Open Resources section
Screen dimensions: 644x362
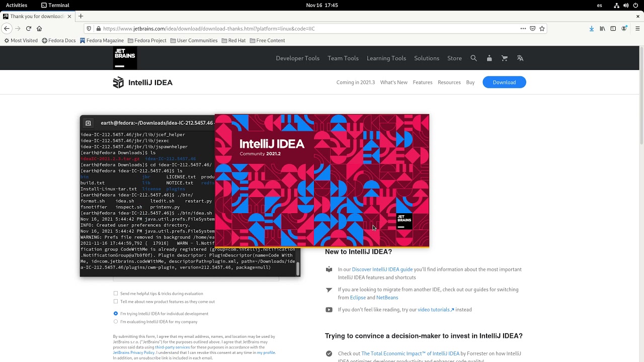click(x=449, y=82)
